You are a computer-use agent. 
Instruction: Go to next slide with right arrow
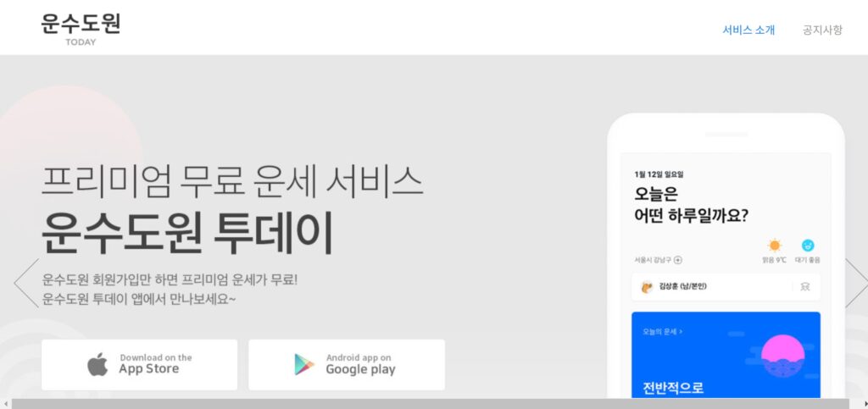click(856, 283)
